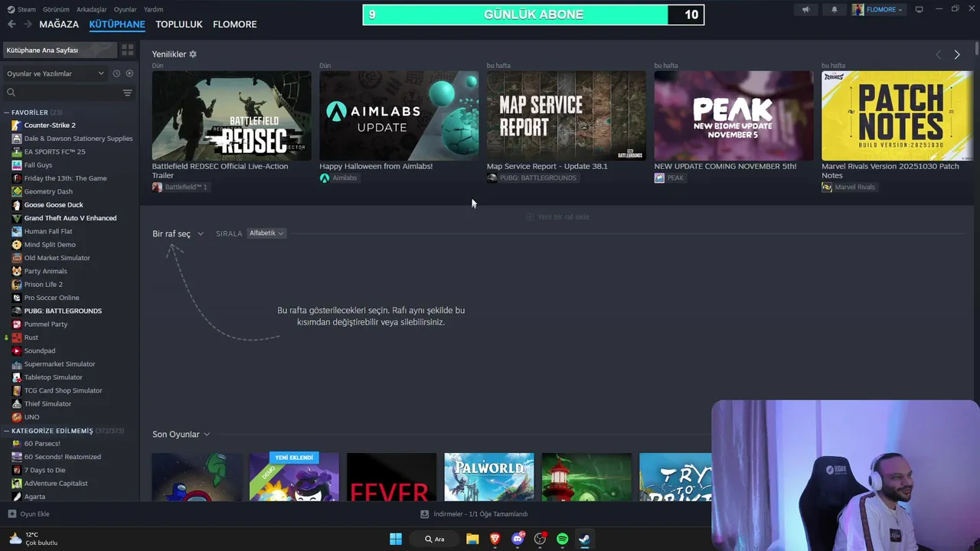Screen dimensions: 980x551
Task: Click Oyun Ekle button
Action: pyautogui.click(x=29, y=514)
